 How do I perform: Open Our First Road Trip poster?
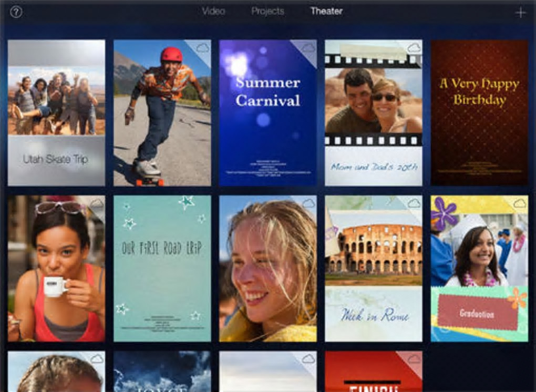pyautogui.click(x=162, y=269)
